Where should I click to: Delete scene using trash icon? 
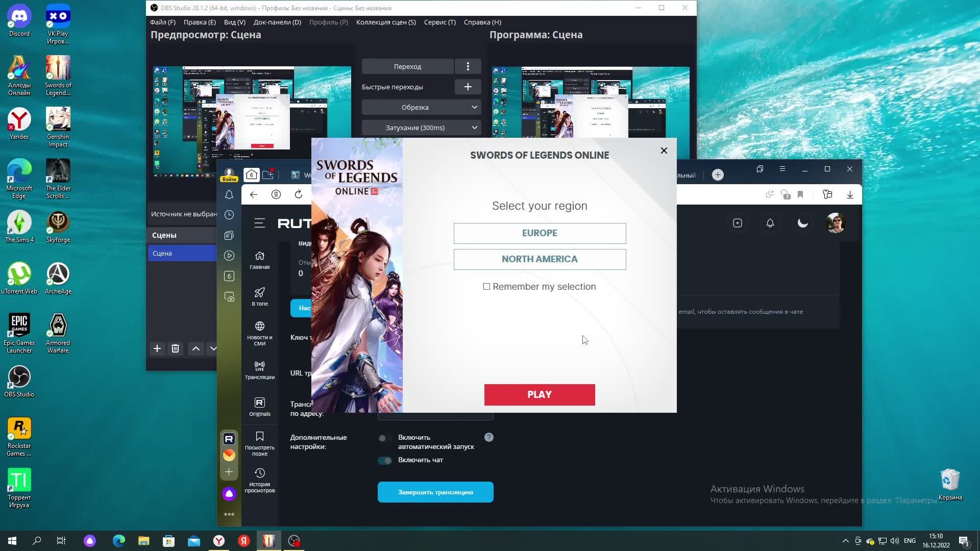175,348
